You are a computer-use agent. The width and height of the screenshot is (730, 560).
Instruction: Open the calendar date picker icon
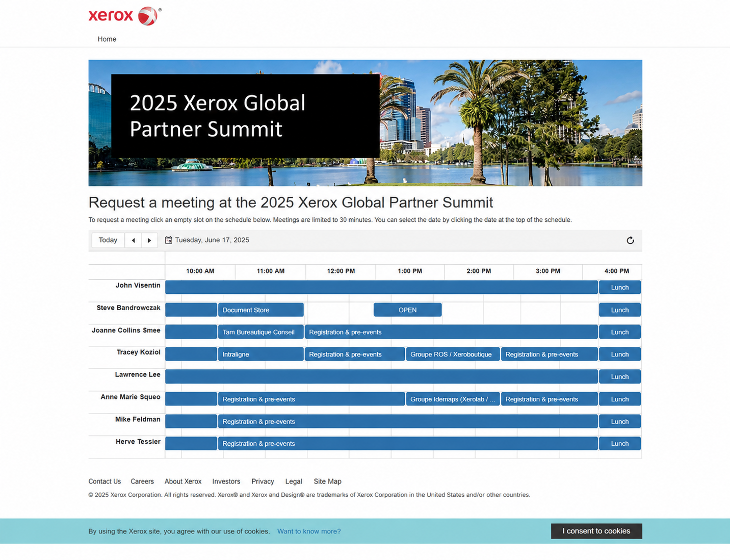[x=168, y=240]
